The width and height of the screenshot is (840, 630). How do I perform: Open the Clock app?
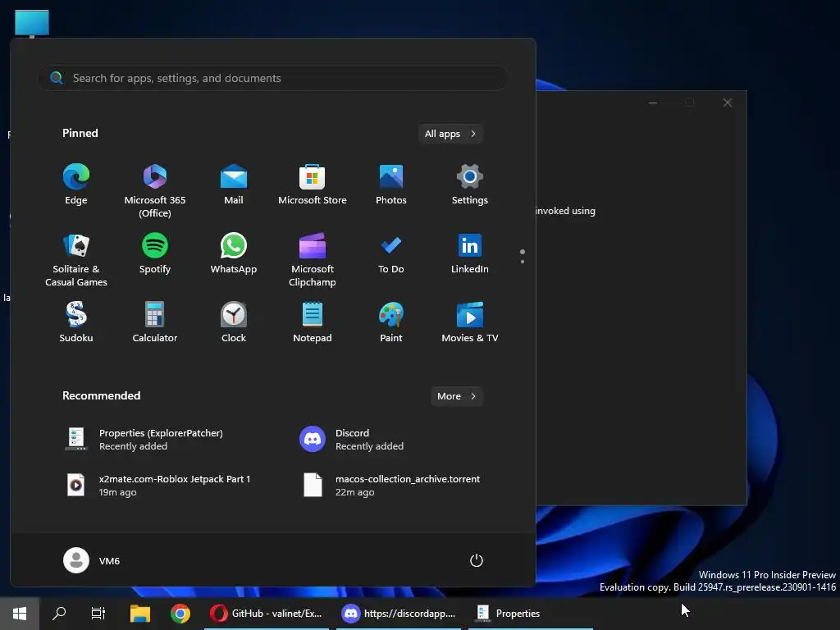[234, 323]
